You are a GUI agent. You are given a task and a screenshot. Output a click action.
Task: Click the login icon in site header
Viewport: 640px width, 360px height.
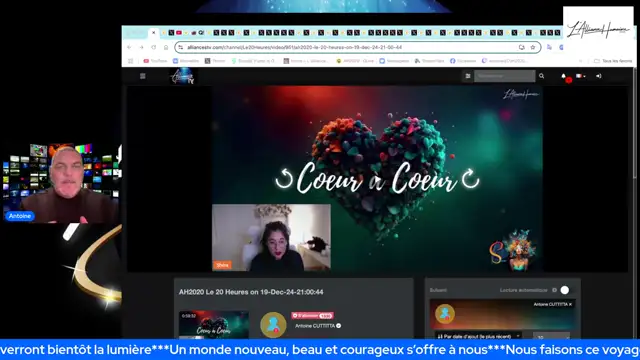[598, 76]
